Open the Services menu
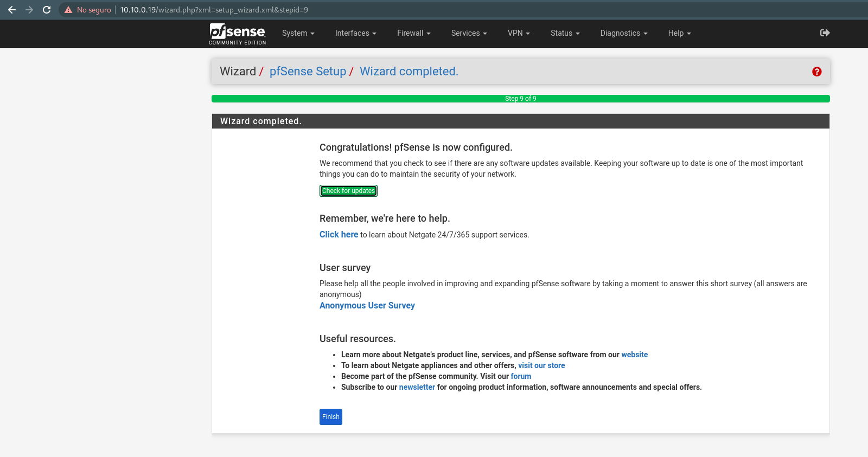868x457 pixels. [469, 33]
